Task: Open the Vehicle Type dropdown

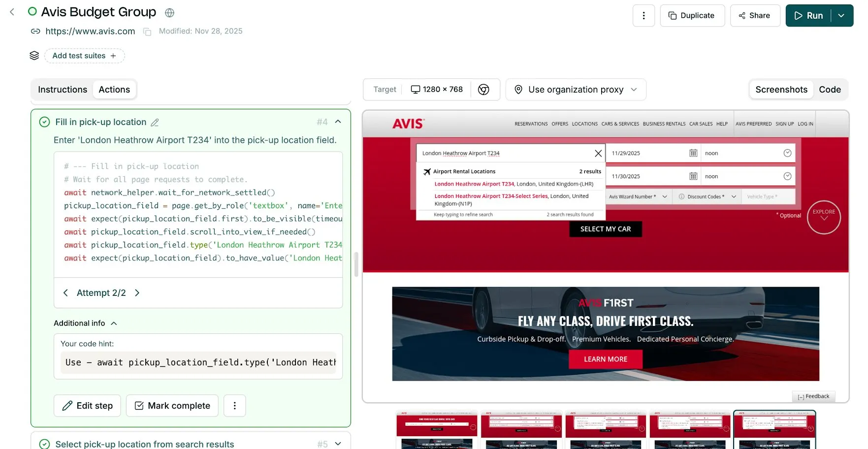Action: pyautogui.click(x=768, y=196)
